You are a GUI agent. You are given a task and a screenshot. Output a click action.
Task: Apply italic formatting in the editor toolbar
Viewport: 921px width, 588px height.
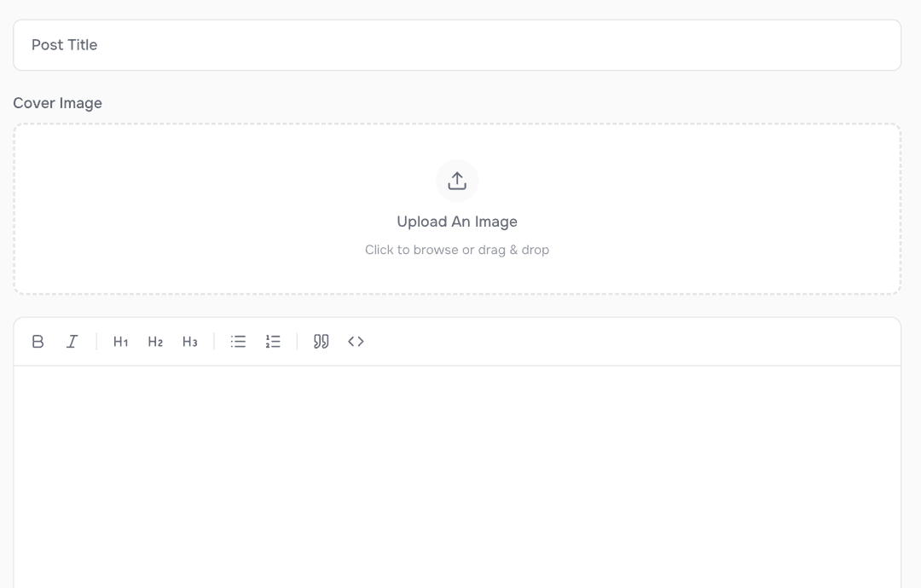[x=72, y=341]
